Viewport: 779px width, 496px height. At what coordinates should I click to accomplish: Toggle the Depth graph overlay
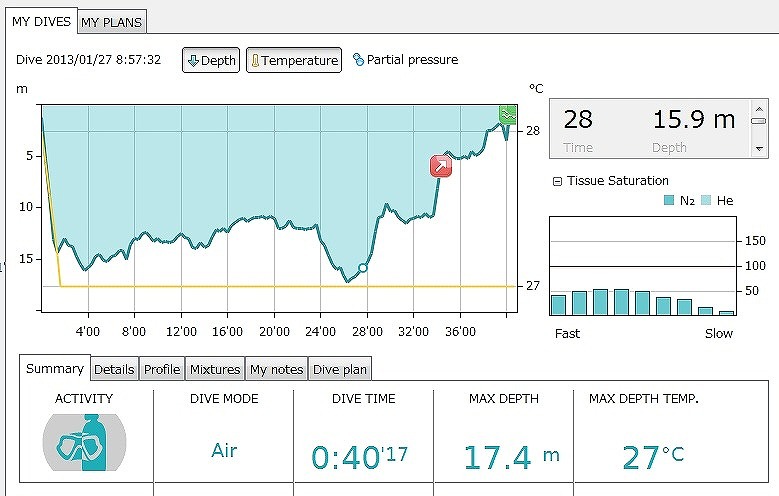[x=211, y=61]
